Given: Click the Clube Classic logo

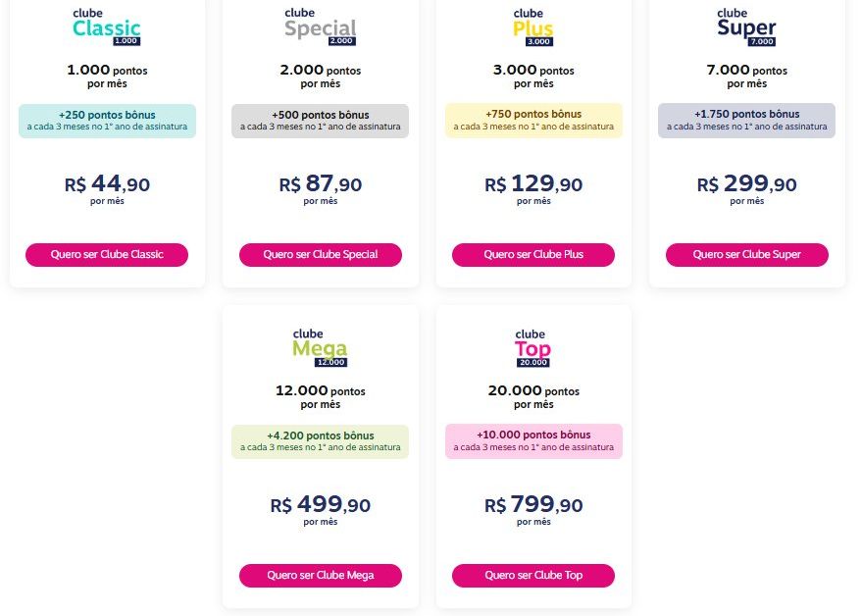Looking at the screenshot, I should tap(107, 27).
